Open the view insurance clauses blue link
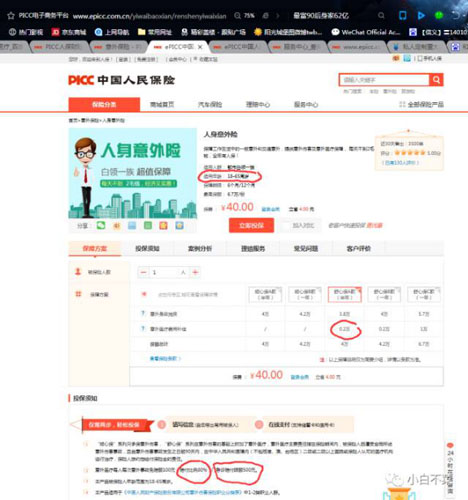This screenshot has height=500, width=468. [165, 359]
